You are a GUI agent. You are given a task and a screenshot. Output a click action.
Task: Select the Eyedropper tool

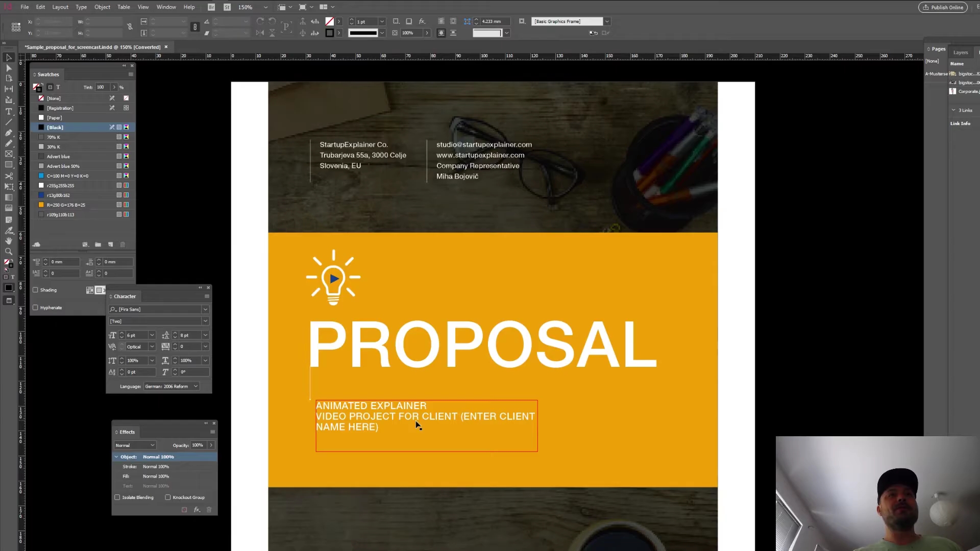coord(9,230)
